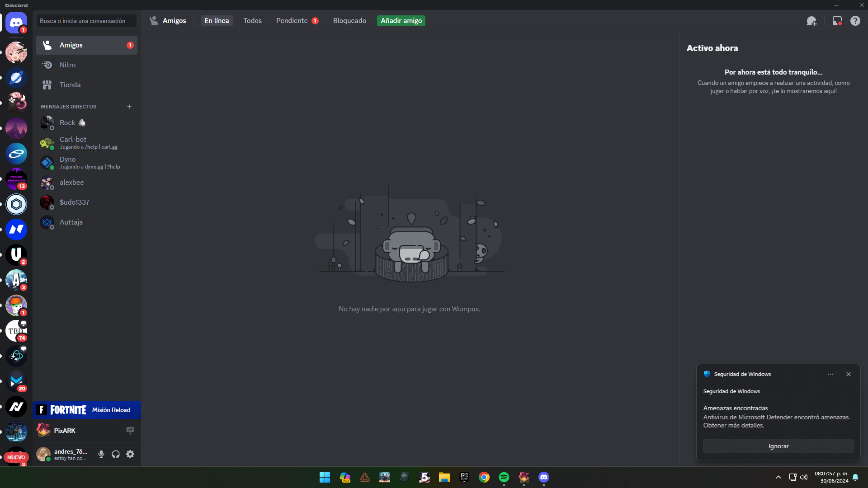Viewport: 868px width, 488px height.
Task: Deafen audio with headphones toggle
Action: click(x=116, y=454)
